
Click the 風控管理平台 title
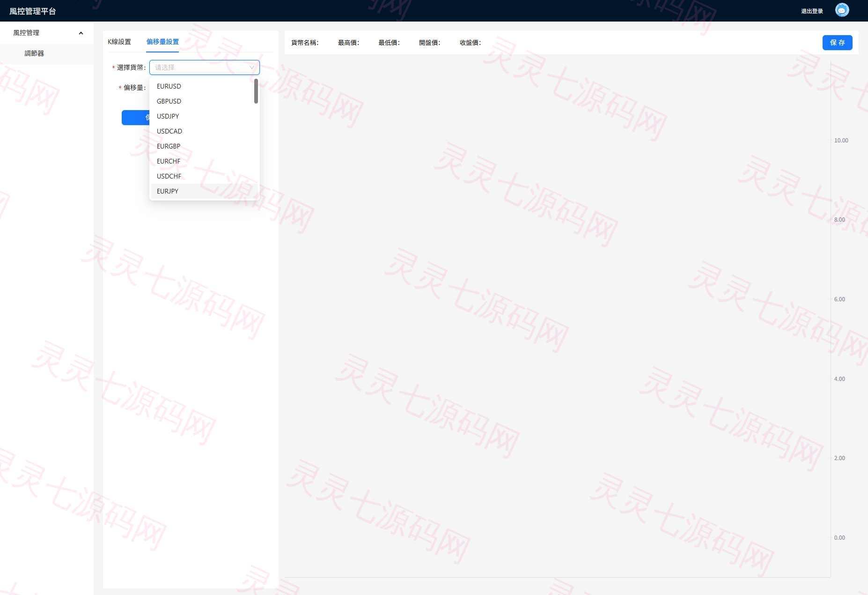pyautogui.click(x=32, y=11)
